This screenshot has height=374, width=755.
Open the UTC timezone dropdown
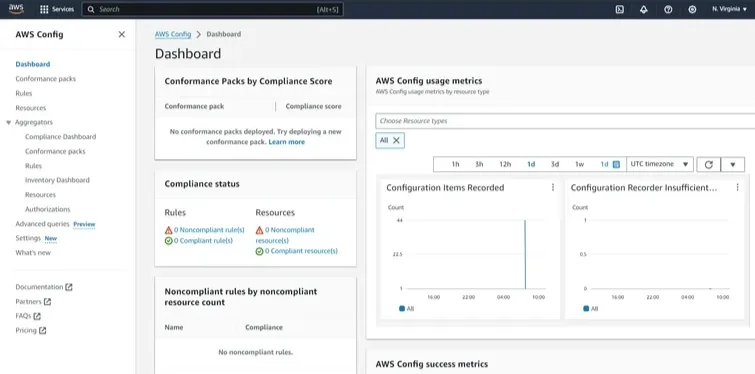coord(660,164)
